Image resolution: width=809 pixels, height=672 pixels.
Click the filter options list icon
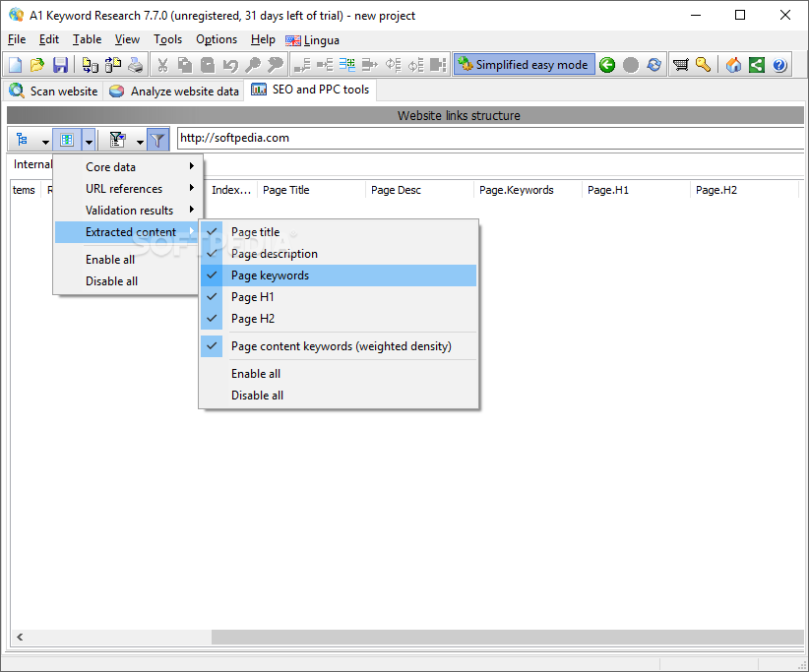[x=118, y=140]
